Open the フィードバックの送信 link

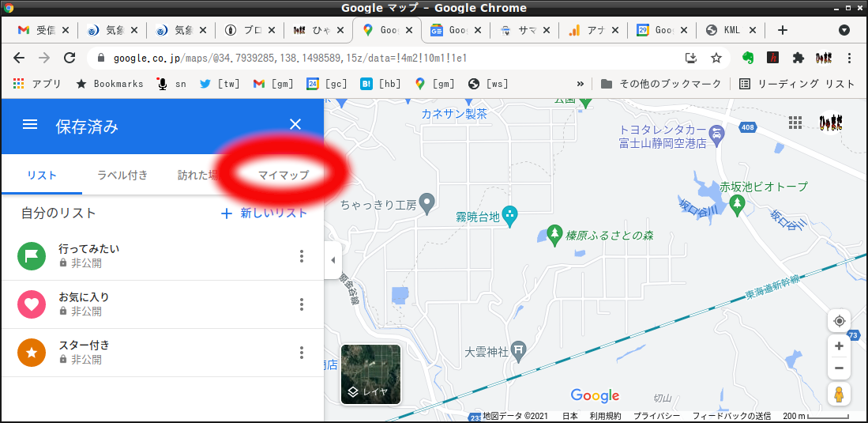(x=732, y=416)
